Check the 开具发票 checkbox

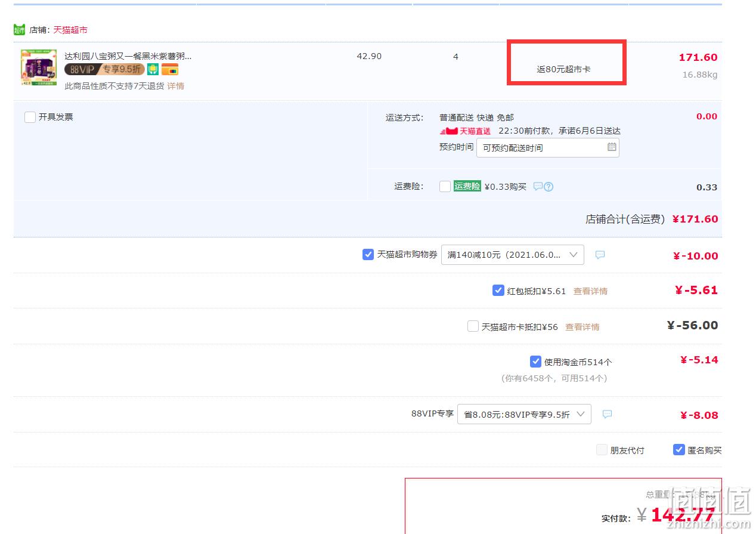[30, 117]
